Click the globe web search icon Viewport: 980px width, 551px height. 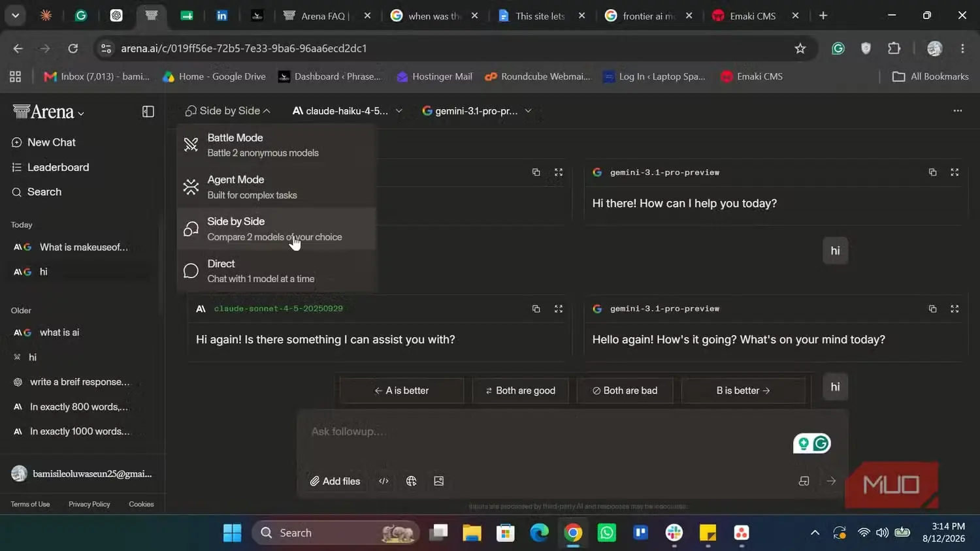pos(411,481)
